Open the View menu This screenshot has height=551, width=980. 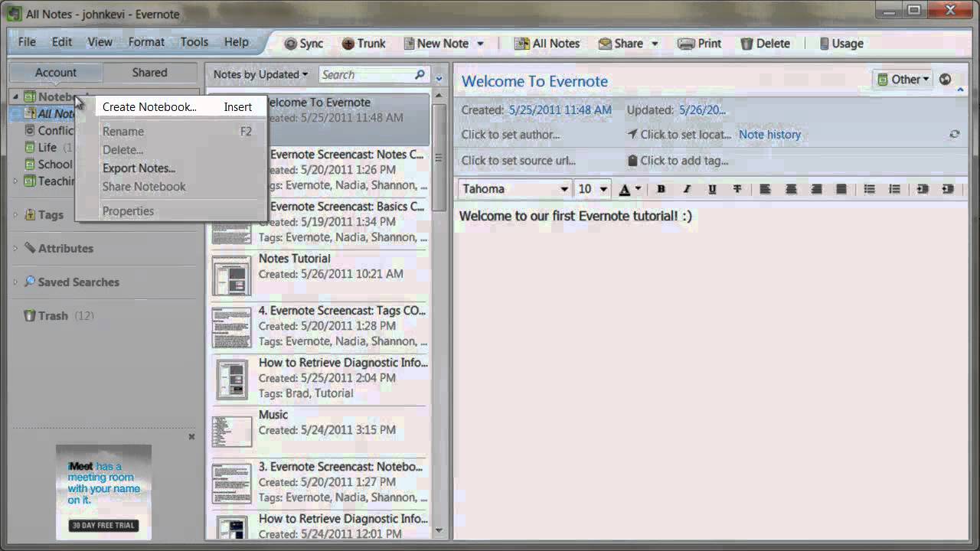[x=100, y=42]
